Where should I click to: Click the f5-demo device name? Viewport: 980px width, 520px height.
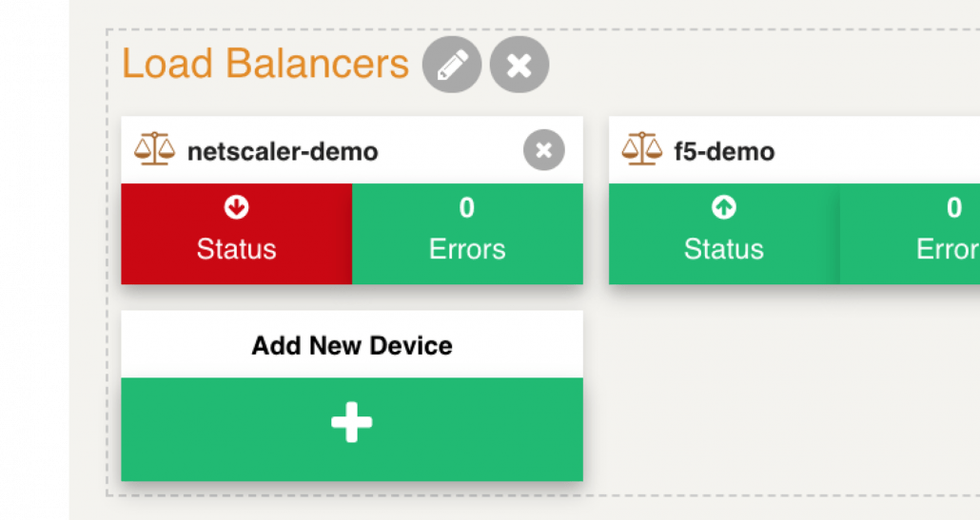[724, 152]
